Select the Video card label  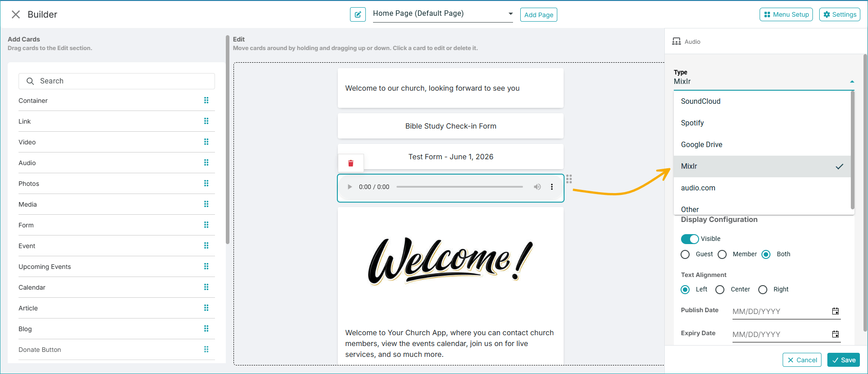[x=27, y=142]
